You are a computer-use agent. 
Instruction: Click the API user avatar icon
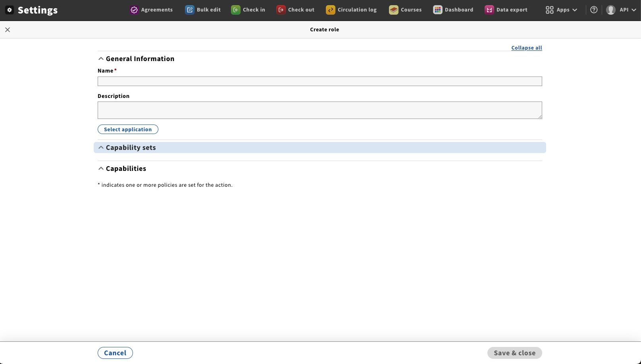611,10
